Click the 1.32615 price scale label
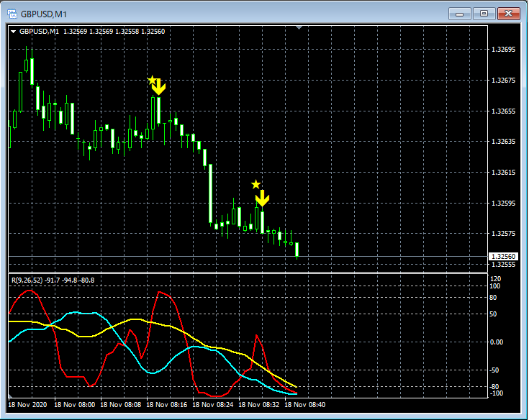 click(503, 173)
